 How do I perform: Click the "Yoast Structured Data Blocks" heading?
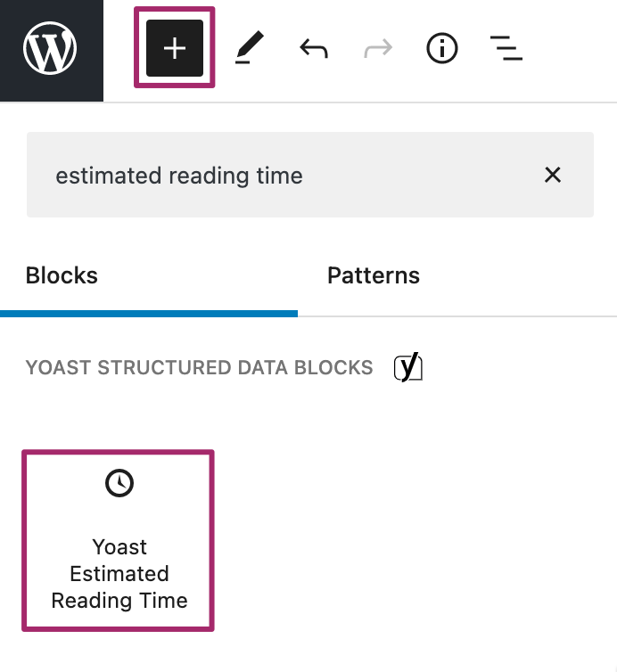point(199,367)
